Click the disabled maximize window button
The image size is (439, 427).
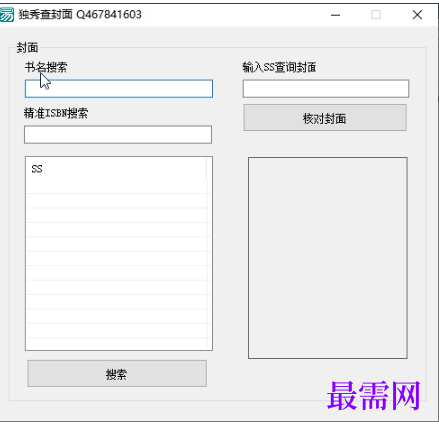pos(376,15)
